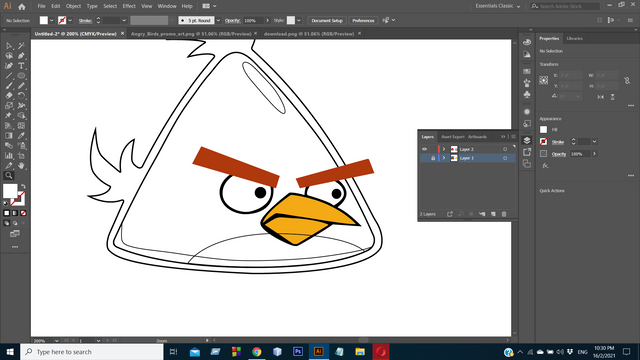Select the Column Graph tool
The width and height of the screenshot is (640, 360).
click(x=9, y=156)
